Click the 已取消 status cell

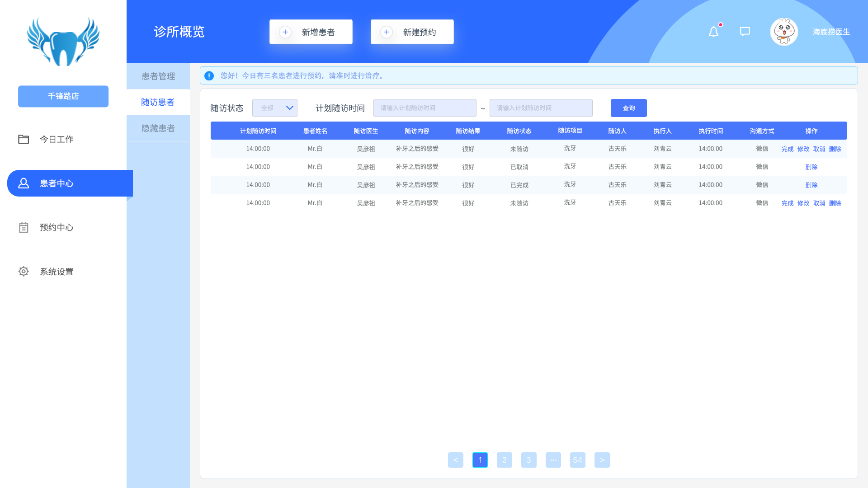[519, 167]
